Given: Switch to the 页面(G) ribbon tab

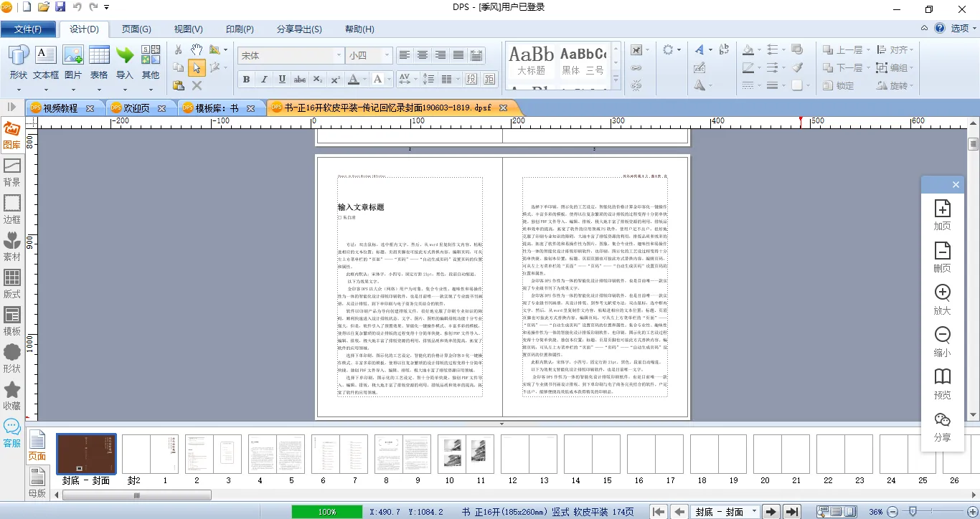Looking at the screenshot, I should tap(136, 29).
